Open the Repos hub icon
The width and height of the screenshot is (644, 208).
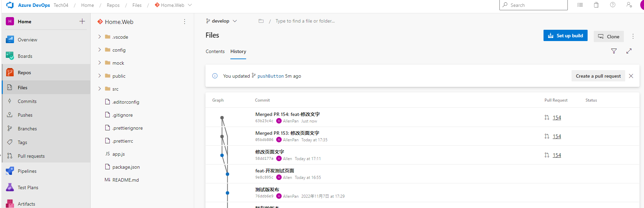(x=10, y=73)
